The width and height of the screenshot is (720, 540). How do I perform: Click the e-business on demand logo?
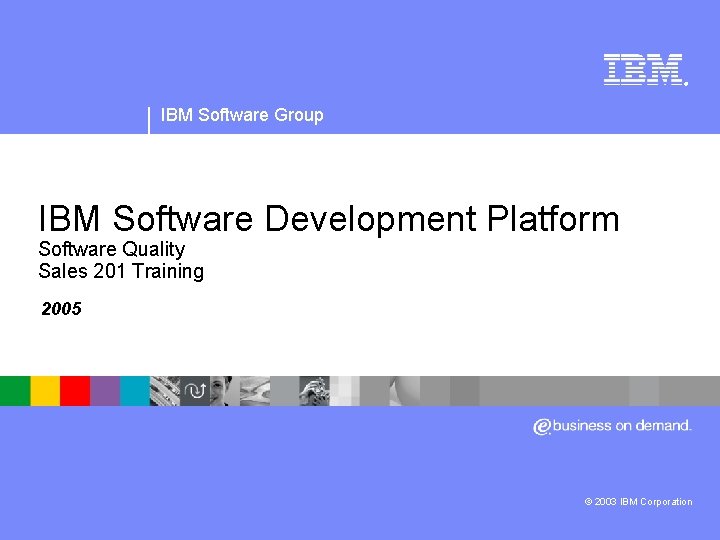612,426
